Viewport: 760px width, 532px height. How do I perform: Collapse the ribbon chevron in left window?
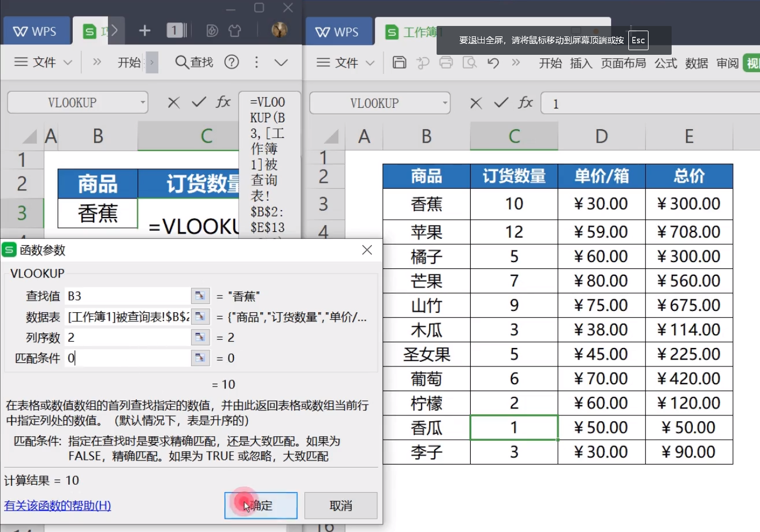281,62
